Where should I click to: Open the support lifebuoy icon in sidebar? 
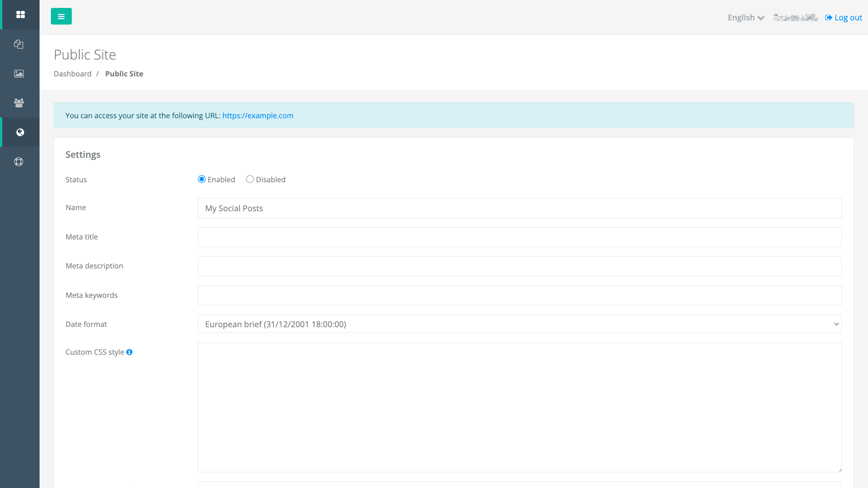19,162
